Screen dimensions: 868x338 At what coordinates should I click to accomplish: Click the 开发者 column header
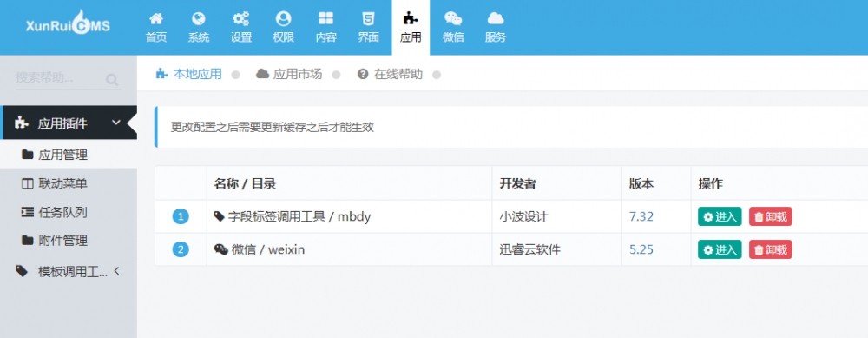[517, 184]
